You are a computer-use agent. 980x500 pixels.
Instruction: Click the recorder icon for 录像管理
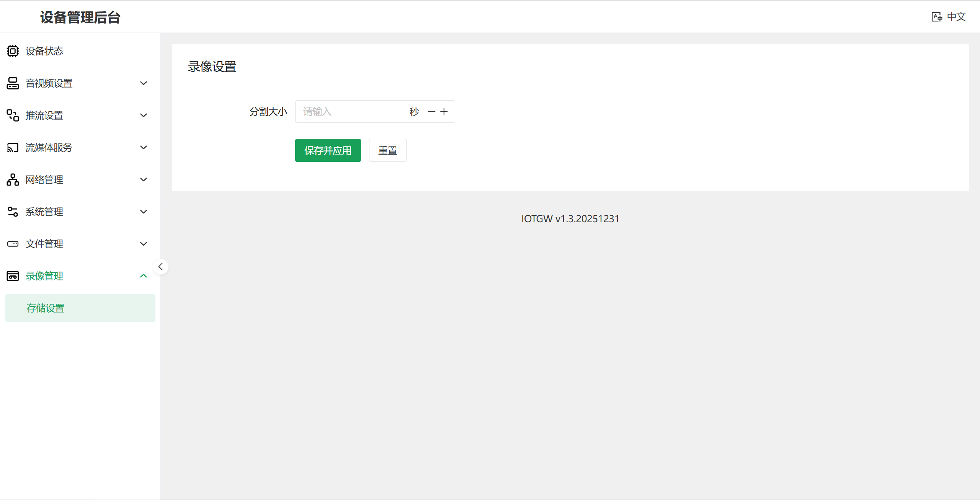pos(13,276)
